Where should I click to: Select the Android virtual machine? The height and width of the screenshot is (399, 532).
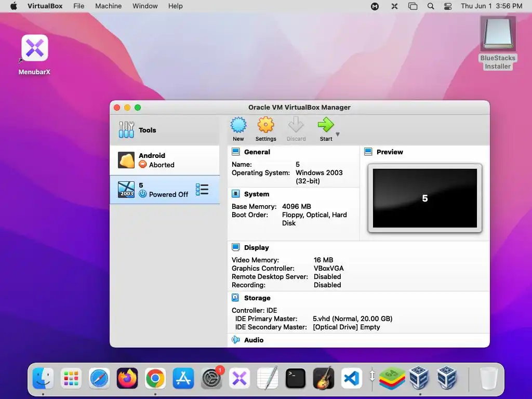165,160
